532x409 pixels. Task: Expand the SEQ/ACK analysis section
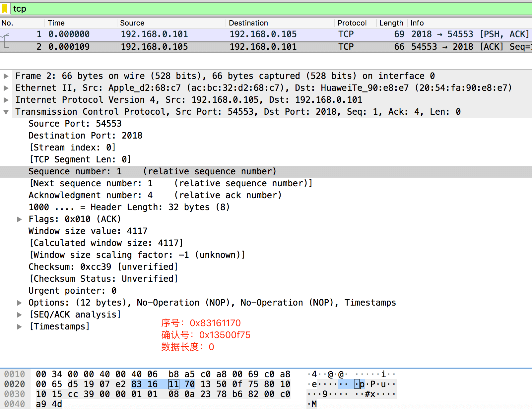click(x=20, y=315)
